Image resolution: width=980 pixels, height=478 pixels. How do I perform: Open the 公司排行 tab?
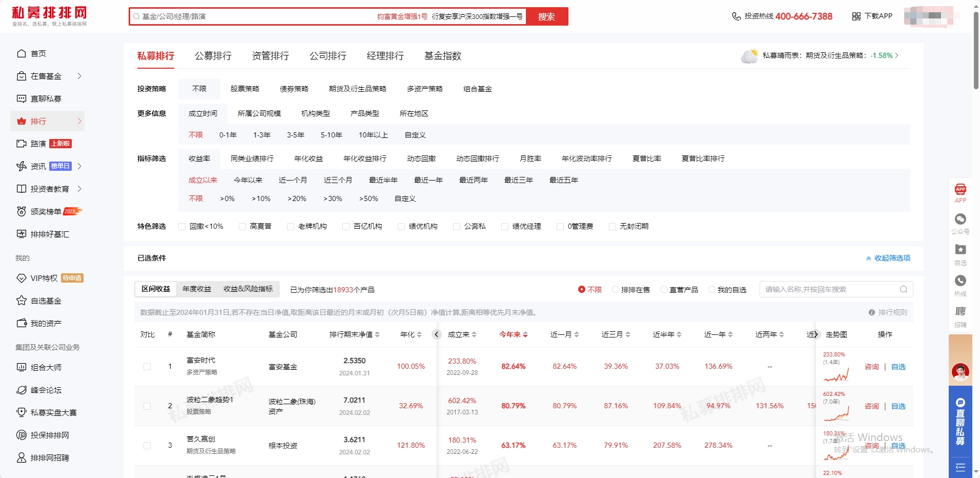pyautogui.click(x=328, y=56)
